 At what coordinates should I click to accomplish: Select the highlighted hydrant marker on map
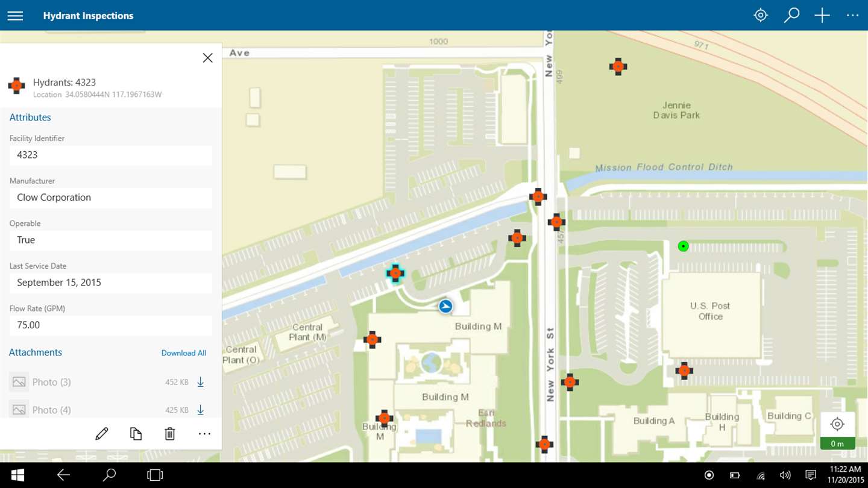pyautogui.click(x=395, y=274)
